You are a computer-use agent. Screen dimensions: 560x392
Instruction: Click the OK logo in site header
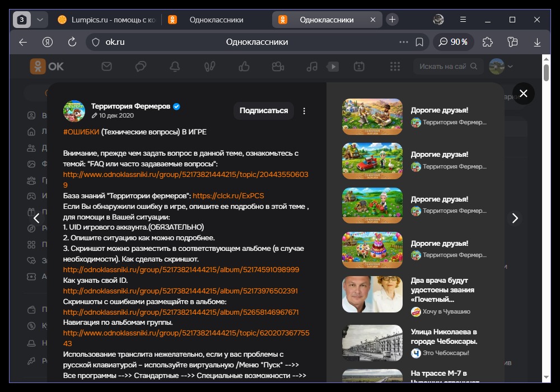[47, 67]
